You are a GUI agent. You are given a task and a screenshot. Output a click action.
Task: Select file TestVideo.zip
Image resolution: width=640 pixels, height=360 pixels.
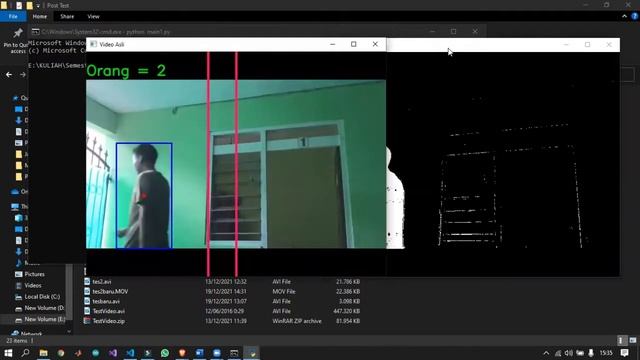109,321
